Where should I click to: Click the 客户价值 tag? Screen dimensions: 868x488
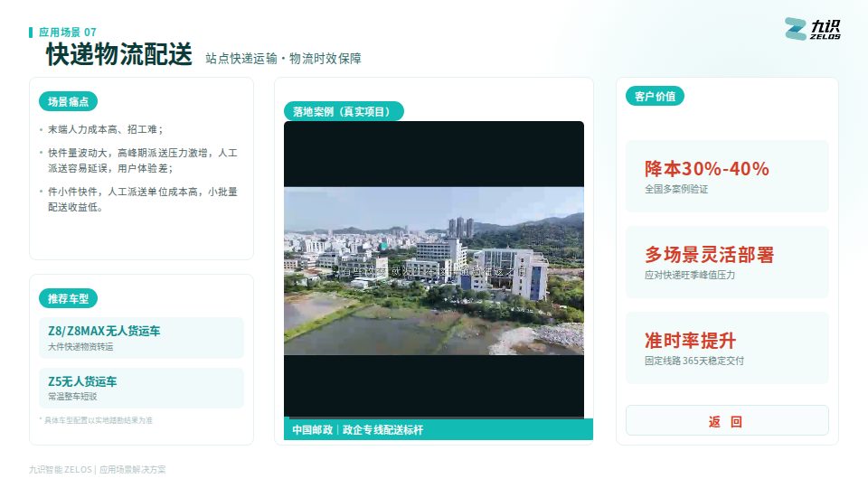(x=655, y=97)
